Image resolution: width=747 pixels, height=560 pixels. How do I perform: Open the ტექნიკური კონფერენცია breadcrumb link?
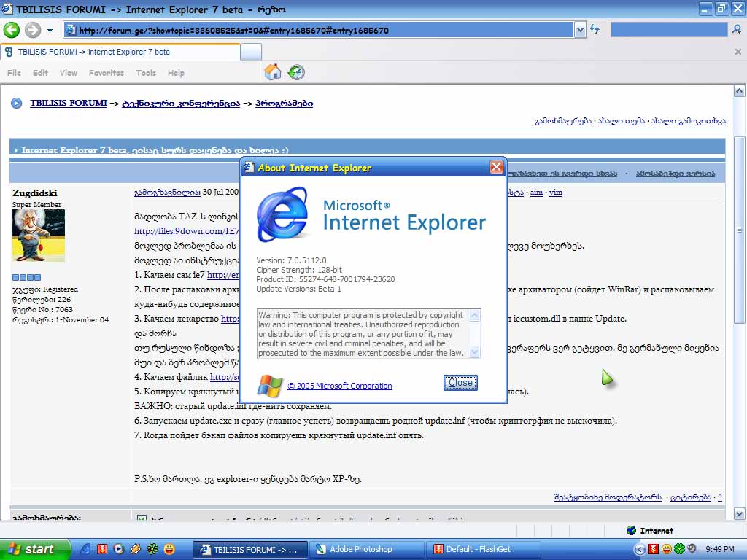coord(181,103)
